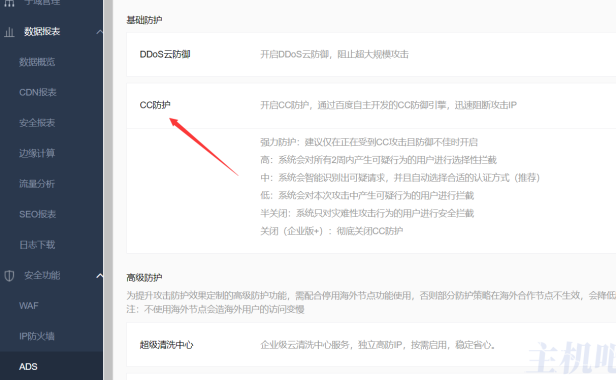Open CDN报表 in the sidebar
Image resolution: width=616 pixels, height=380 pixels.
(x=38, y=92)
